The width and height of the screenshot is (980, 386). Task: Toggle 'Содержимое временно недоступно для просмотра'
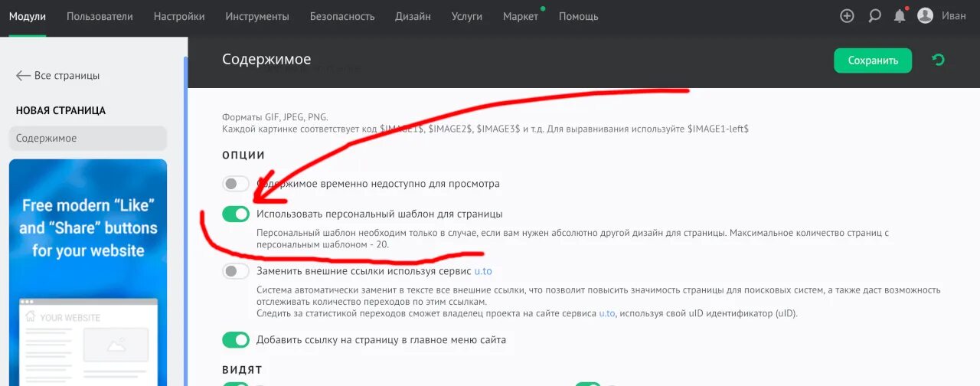(236, 184)
